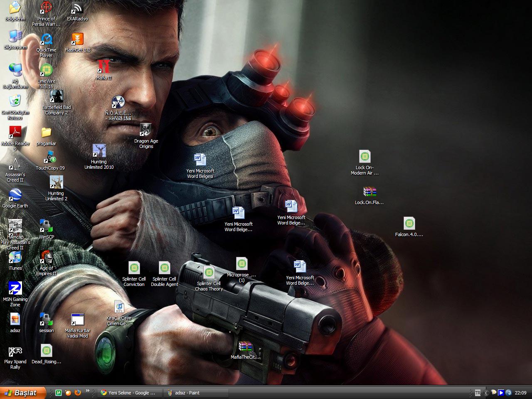Open the FlashGet 3.3 shortcut

tap(77, 39)
